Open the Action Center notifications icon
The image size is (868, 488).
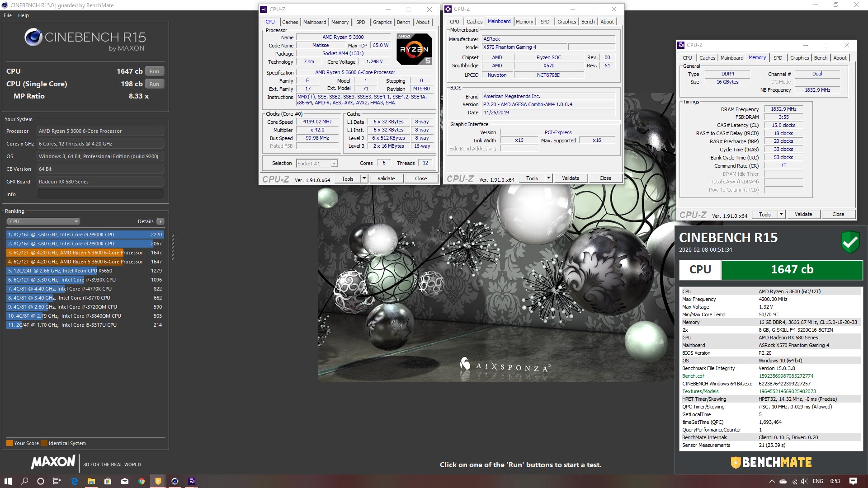853,481
